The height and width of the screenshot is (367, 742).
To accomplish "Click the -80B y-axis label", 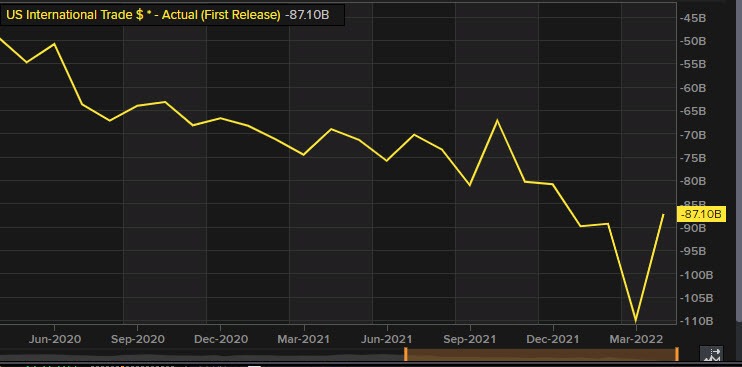I will [x=694, y=181].
